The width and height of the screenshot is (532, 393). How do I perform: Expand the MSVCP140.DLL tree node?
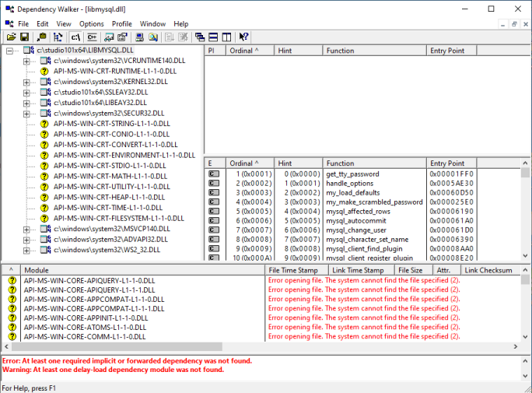[26, 230]
